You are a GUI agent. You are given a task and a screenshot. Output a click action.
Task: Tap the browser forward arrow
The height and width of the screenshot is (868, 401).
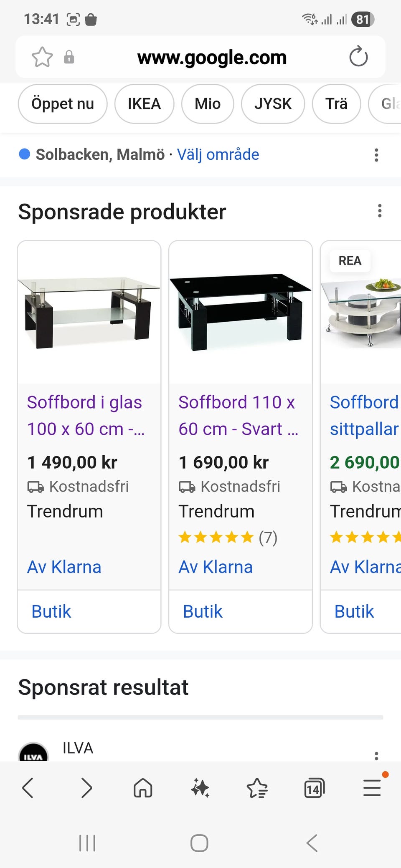click(86, 788)
